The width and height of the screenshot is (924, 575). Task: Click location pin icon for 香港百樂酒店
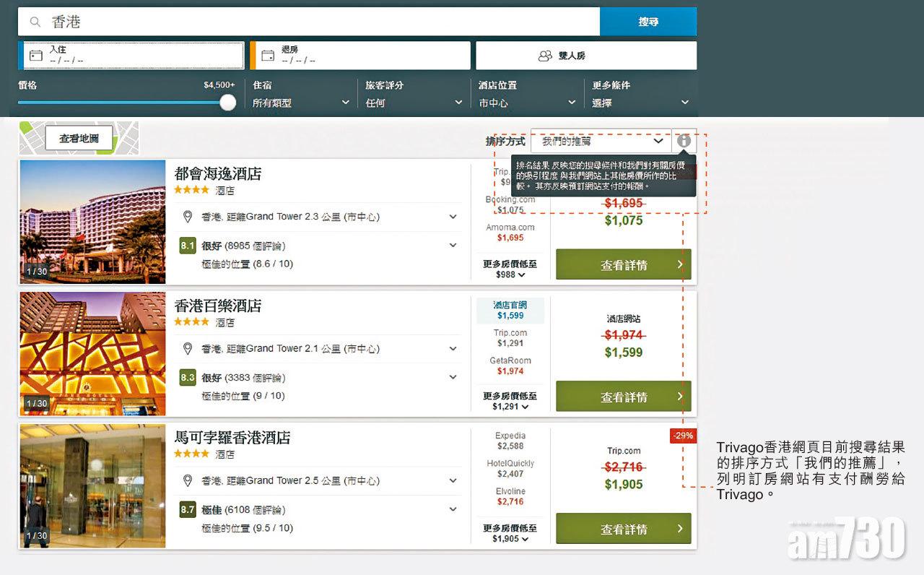(188, 349)
